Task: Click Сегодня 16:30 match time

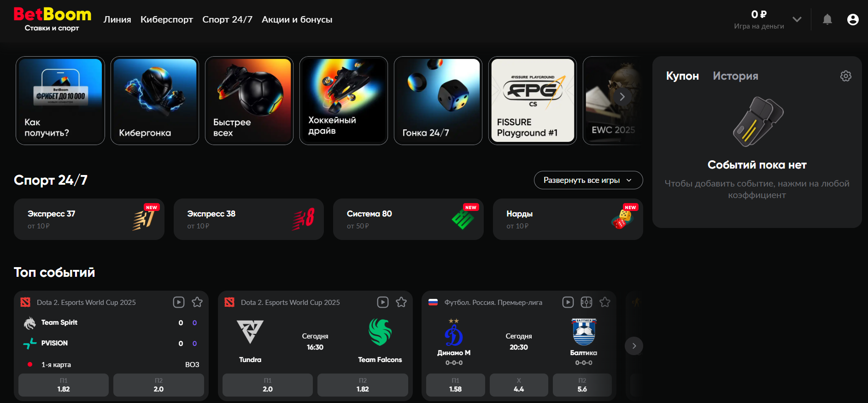Action: pyautogui.click(x=315, y=342)
